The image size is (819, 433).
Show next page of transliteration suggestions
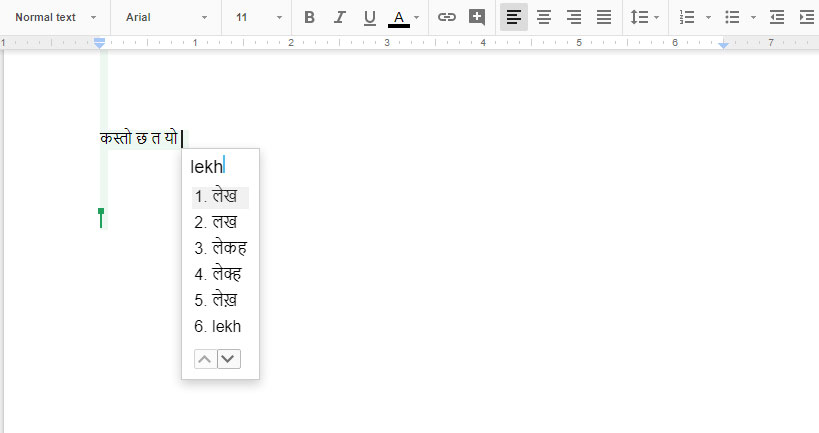229,359
